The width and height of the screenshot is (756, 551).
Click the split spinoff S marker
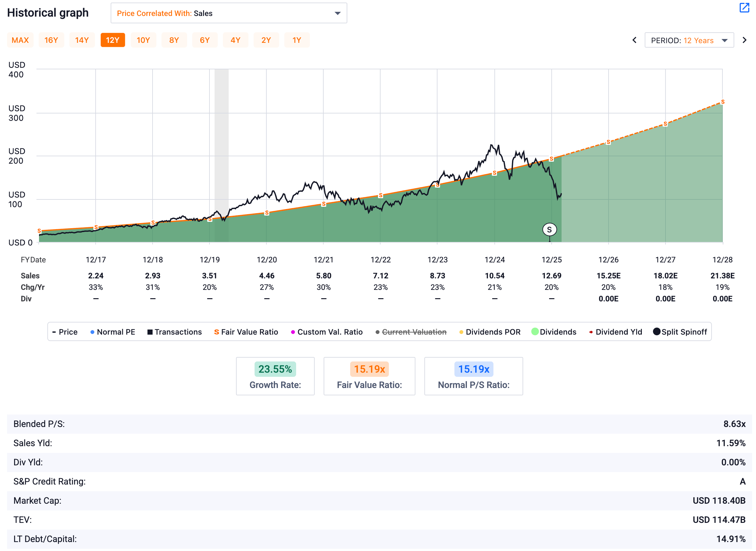pyautogui.click(x=549, y=229)
